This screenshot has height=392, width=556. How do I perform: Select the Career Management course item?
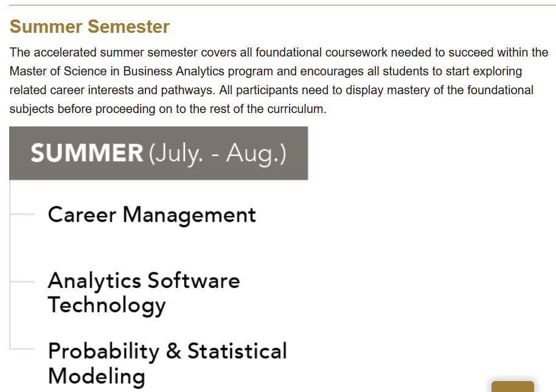coord(151,215)
